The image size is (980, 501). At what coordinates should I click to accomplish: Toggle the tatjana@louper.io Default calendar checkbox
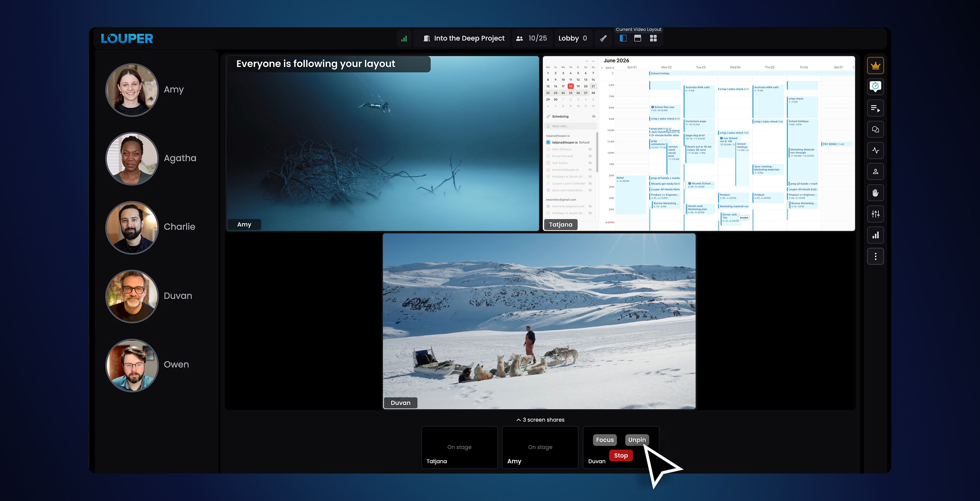click(x=548, y=142)
